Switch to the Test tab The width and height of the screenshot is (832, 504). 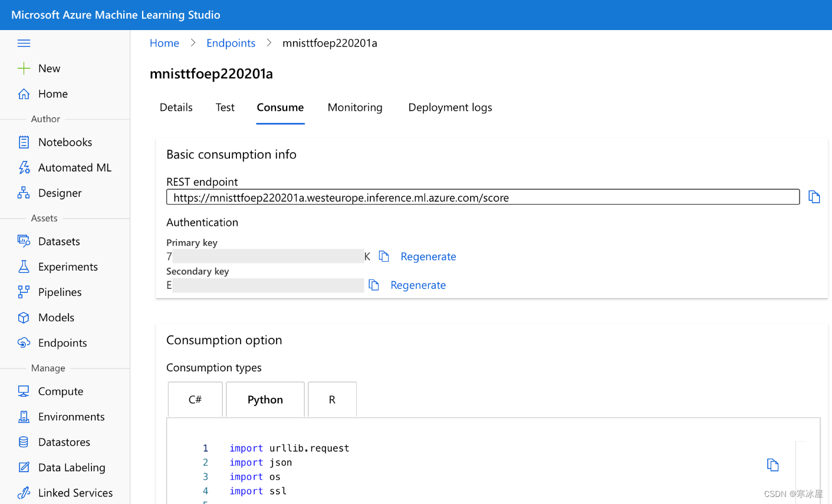(225, 107)
